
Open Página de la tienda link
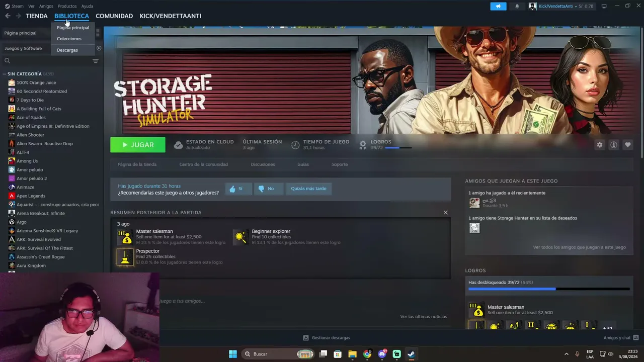point(137,164)
